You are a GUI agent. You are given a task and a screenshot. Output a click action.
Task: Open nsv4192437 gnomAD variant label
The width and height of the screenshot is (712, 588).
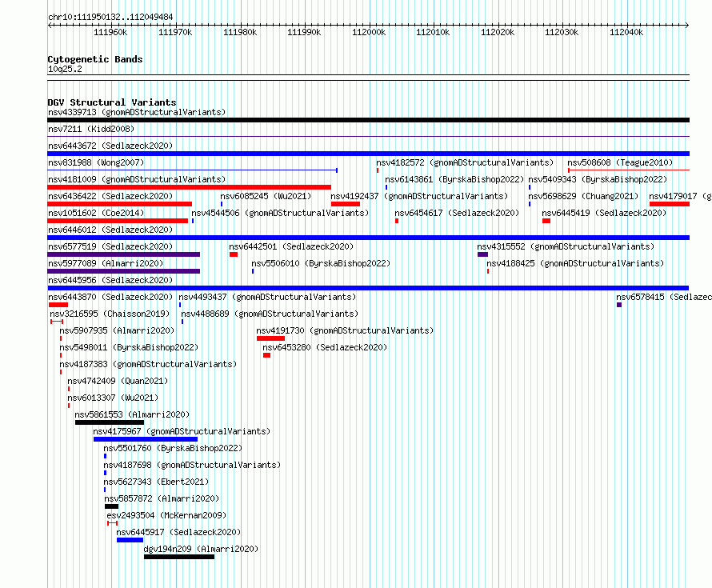pos(419,196)
